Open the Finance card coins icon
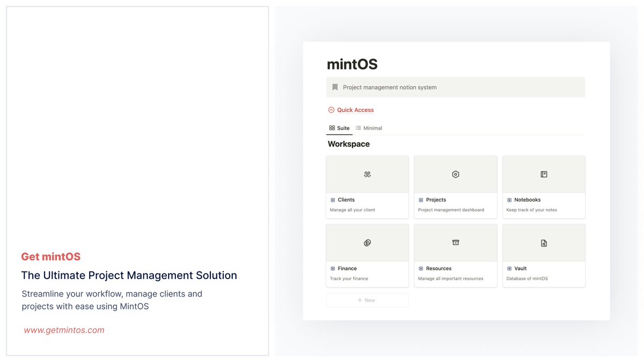Screen dimensions: 644x362 tap(367, 243)
